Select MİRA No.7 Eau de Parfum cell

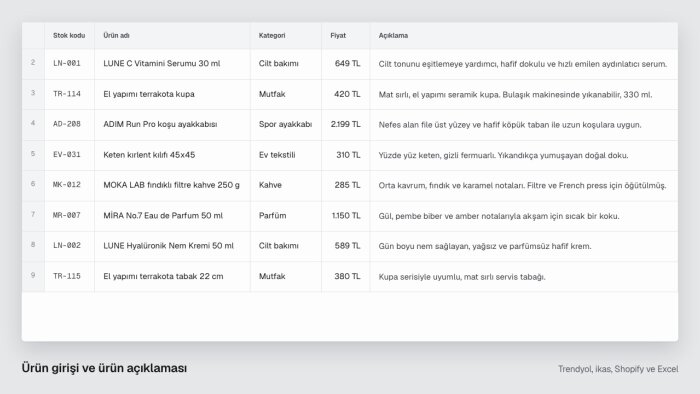coord(172,216)
